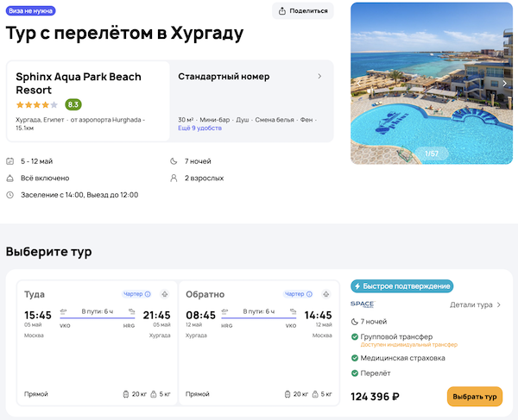Click the Быстрое подтверждение badge
518x420 pixels.
(401, 286)
